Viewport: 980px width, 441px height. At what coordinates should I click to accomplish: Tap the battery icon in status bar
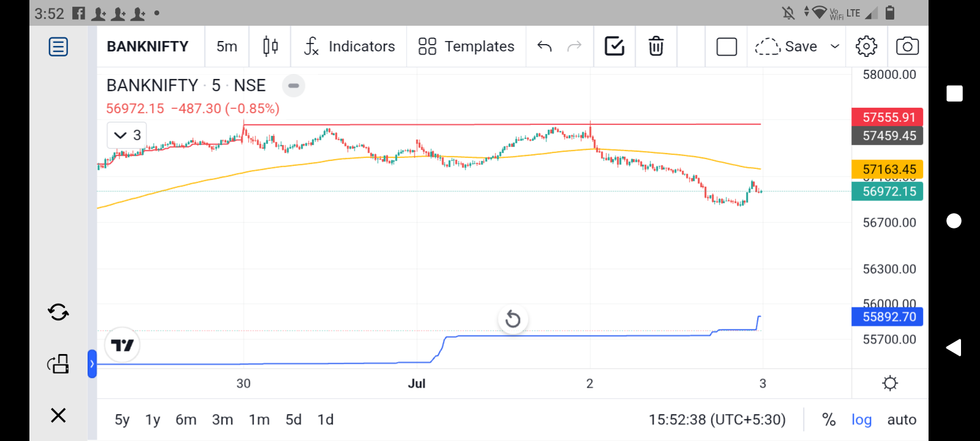890,12
